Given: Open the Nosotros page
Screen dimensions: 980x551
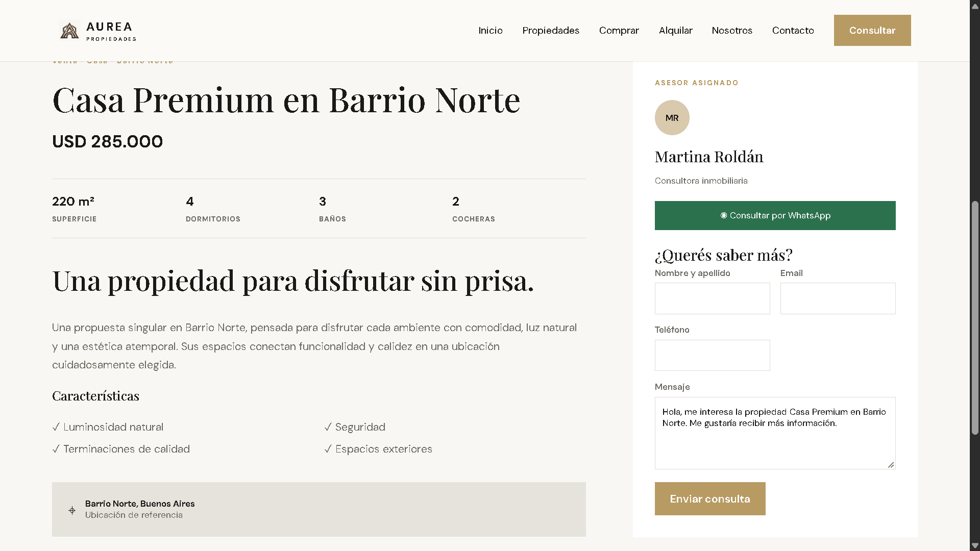Looking at the screenshot, I should 732,31.
